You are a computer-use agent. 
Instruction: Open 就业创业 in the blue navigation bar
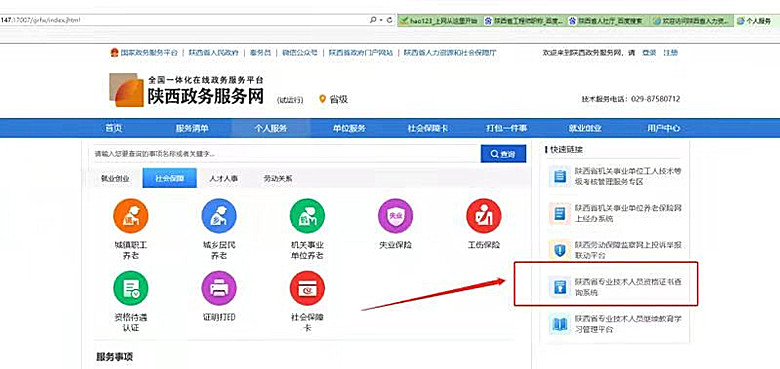585,128
